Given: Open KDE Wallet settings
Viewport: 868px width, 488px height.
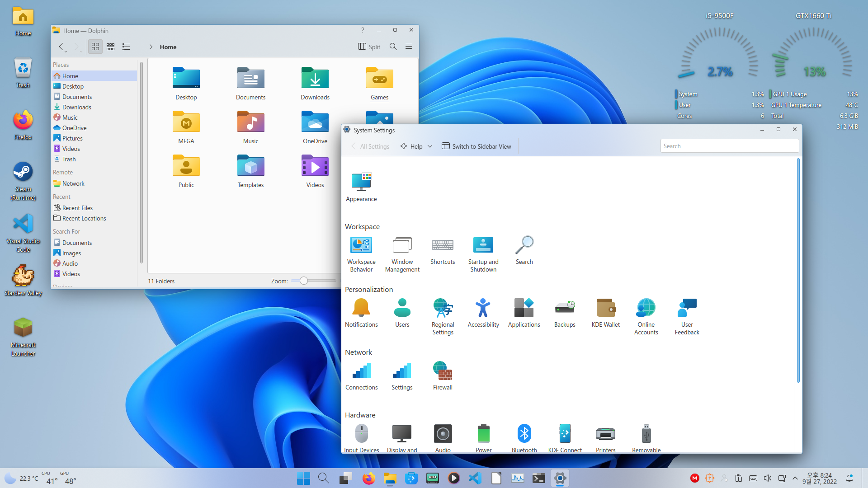Looking at the screenshot, I should tap(605, 313).
